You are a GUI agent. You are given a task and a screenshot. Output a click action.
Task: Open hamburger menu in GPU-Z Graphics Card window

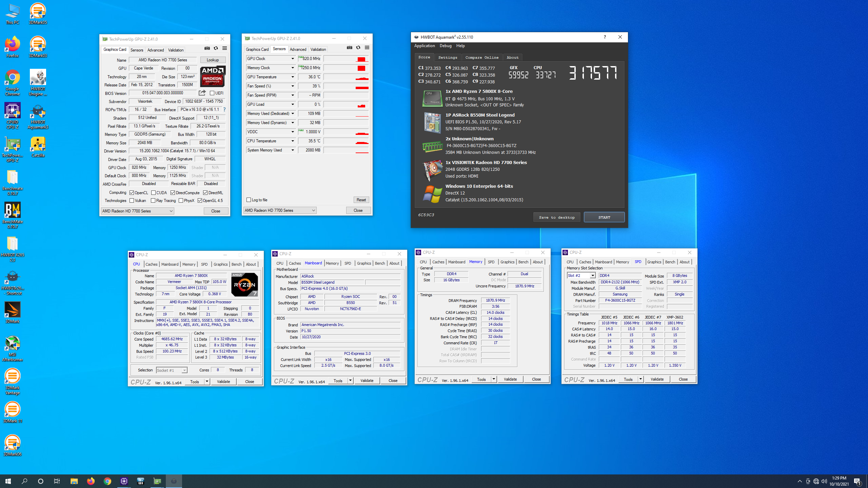point(224,48)
